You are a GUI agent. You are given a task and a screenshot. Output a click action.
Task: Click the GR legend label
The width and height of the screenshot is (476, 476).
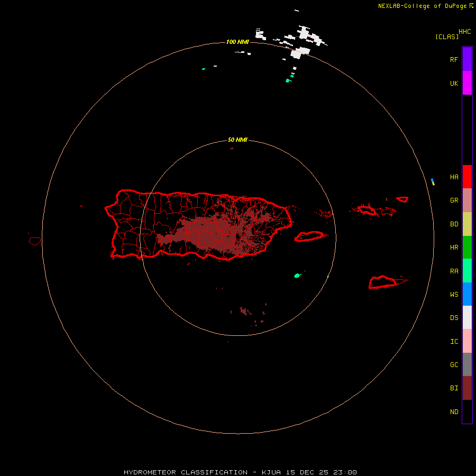point(454,200)
